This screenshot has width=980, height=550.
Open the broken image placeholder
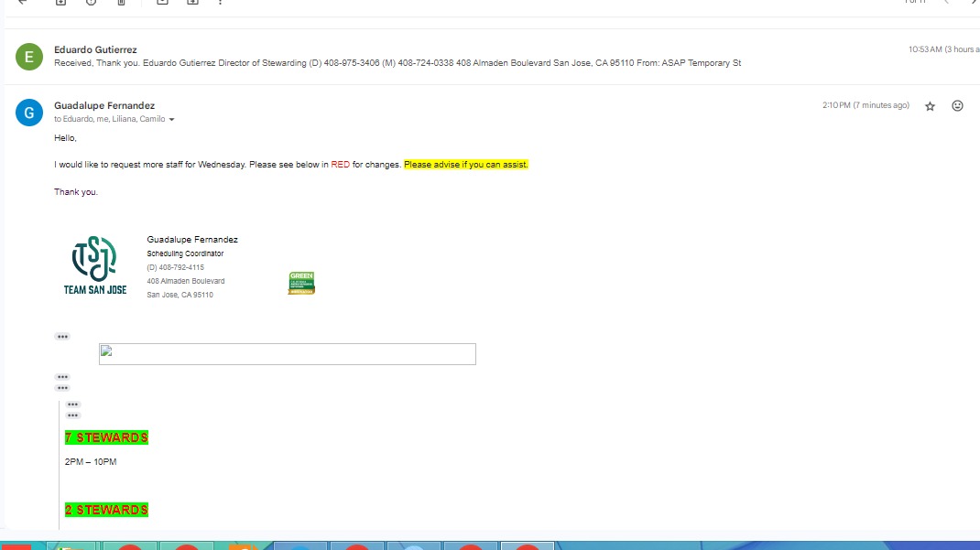click(287, 354)
